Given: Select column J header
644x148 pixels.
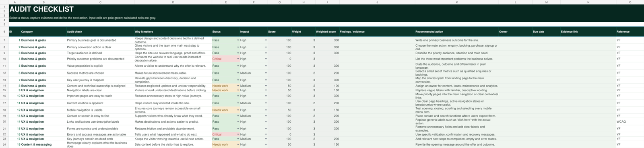Looking at the screenshot, I should point(377,2).
